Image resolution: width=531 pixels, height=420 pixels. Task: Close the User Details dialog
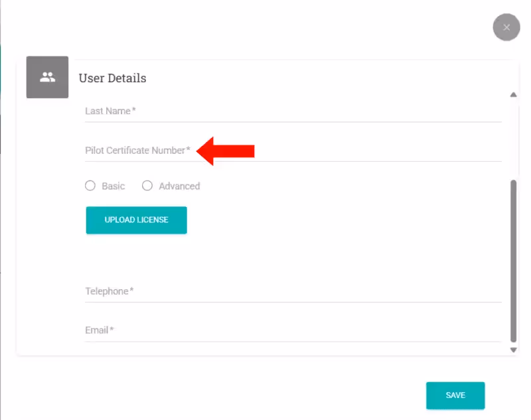(506, 27)
